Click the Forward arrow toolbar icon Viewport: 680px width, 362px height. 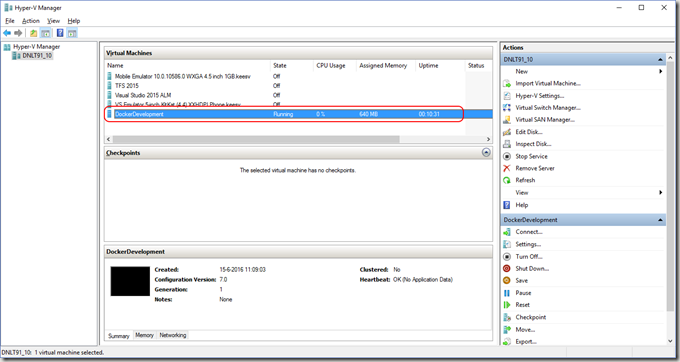(18, 33)
